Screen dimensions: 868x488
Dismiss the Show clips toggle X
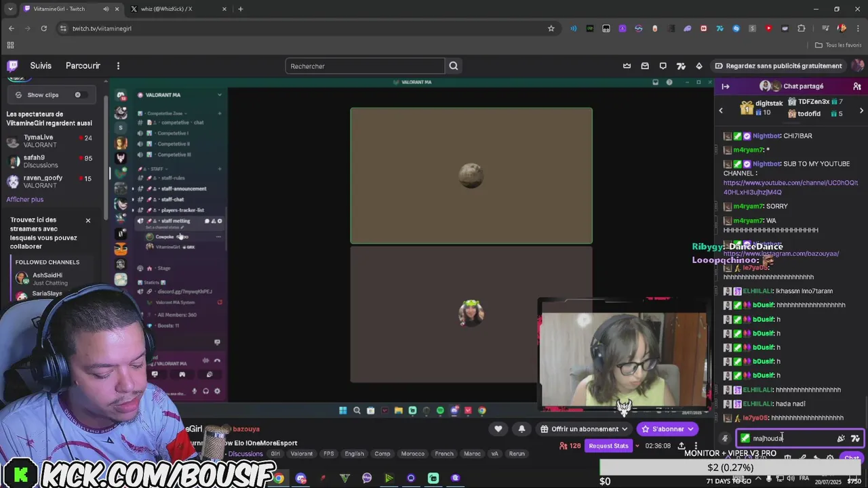[77, 95]
